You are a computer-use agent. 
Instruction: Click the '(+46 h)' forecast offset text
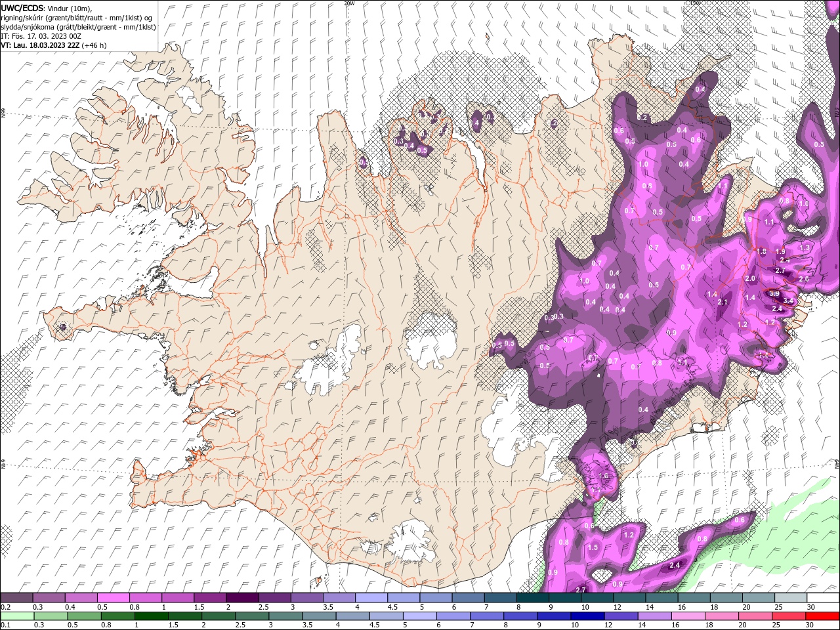(95, 45)
